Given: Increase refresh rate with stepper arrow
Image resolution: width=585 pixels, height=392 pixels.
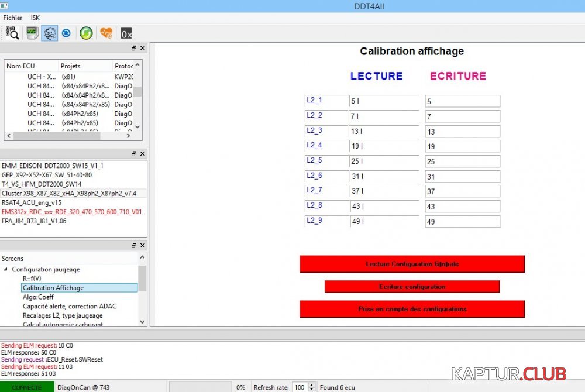Looking at the screenshot, I should point(311,385).
